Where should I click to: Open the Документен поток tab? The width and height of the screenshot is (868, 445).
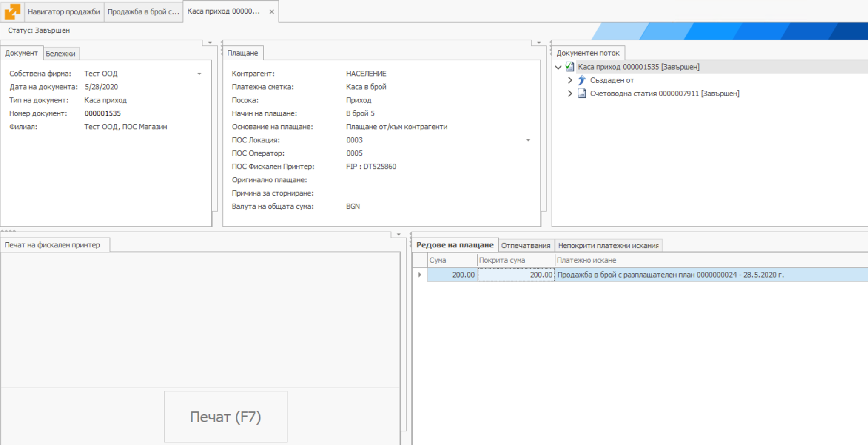(x=588, y=53)
